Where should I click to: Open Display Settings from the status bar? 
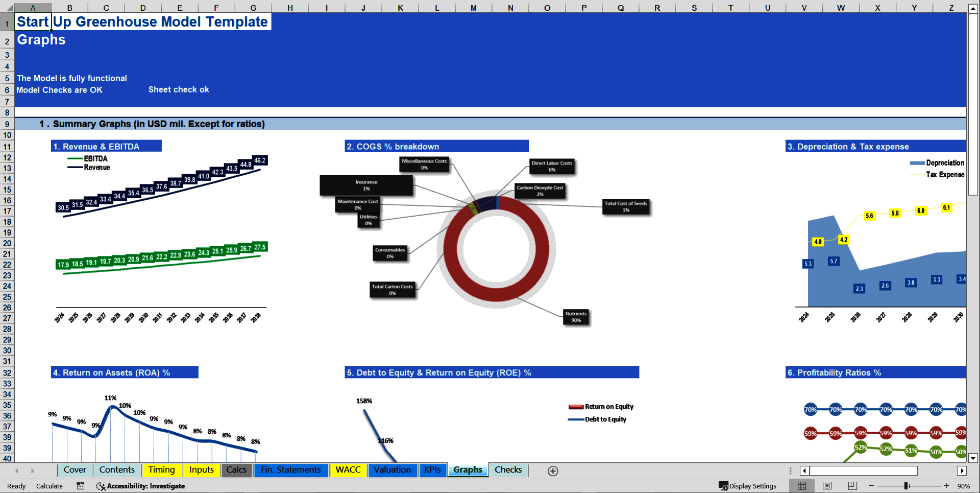[748, 486]
